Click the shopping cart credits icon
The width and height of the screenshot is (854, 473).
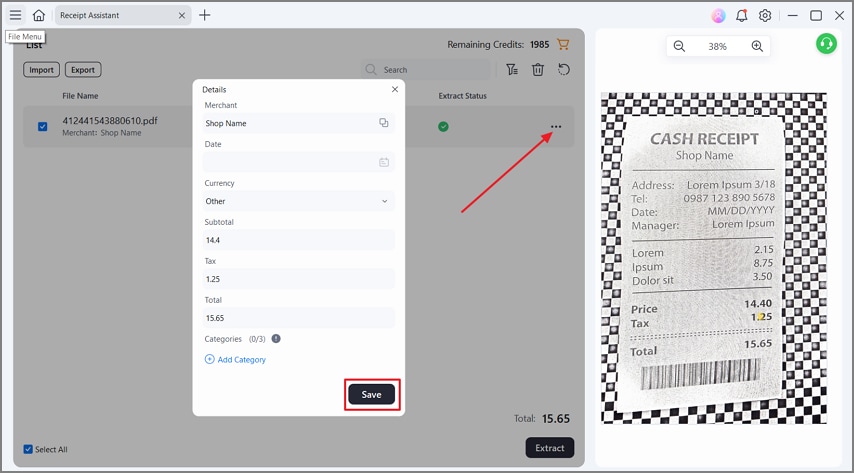pos(563,44)
